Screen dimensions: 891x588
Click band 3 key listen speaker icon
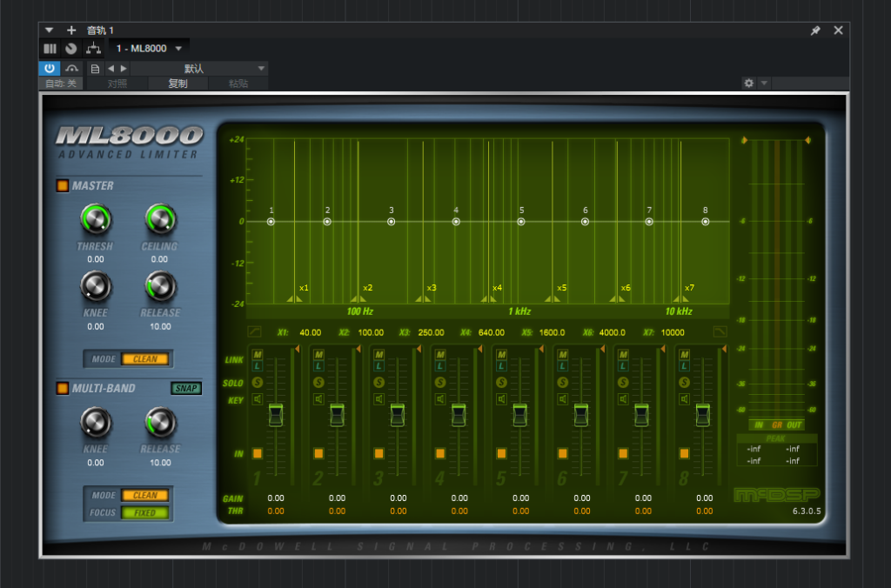point(379,399)
